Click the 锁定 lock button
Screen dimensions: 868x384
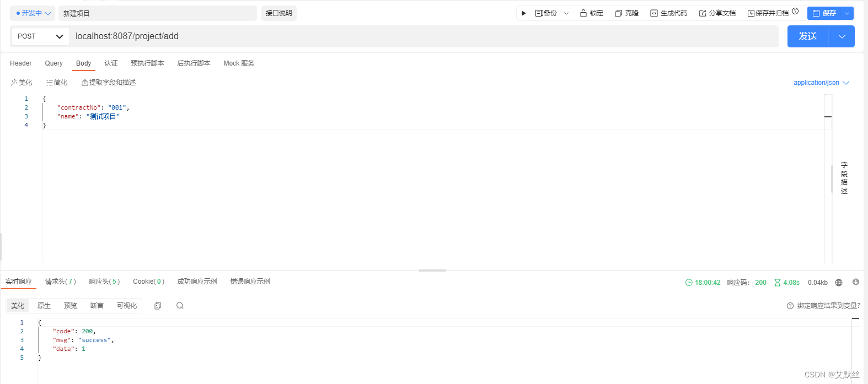coord(592,13)
